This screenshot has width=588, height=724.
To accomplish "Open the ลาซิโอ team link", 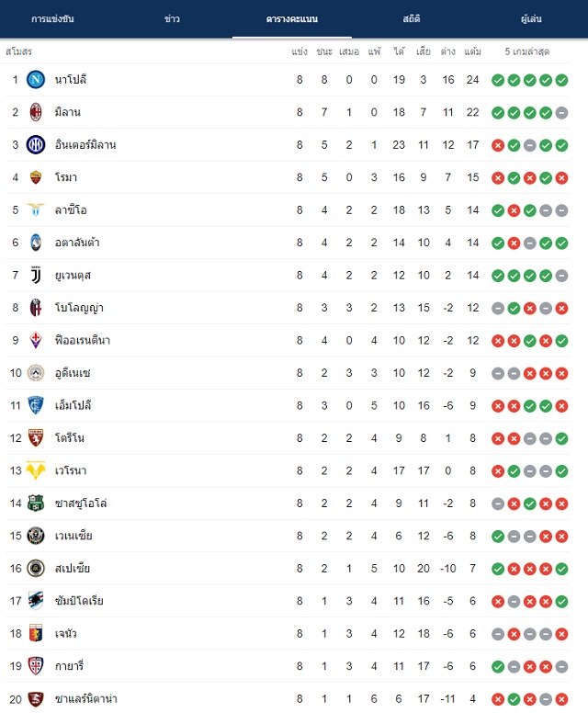I will tap(71, 210).
